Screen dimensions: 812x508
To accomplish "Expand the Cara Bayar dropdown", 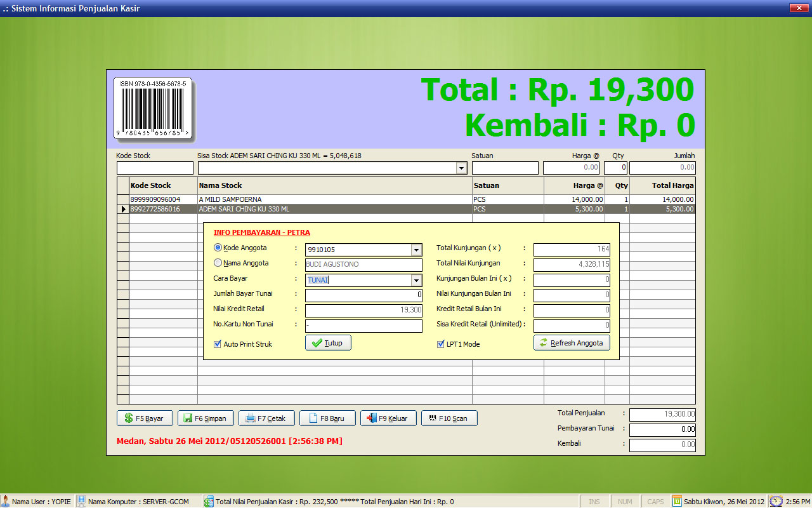I will click(x=416, y=280).
